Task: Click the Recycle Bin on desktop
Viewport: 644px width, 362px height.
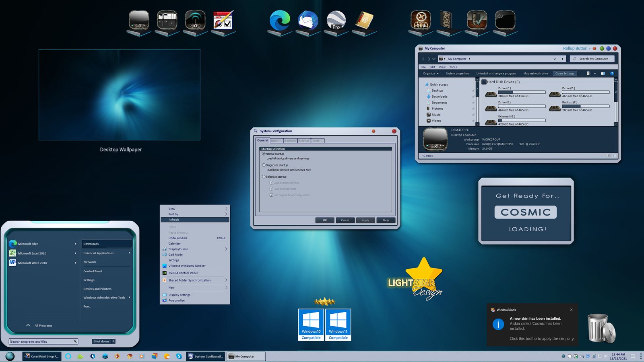Action: pos(601,328)
